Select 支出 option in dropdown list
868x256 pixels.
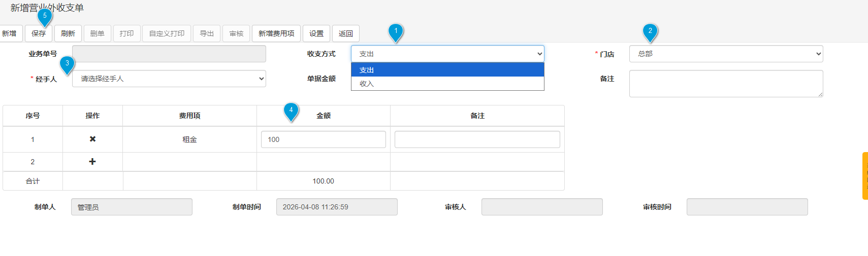coord(447,70)
